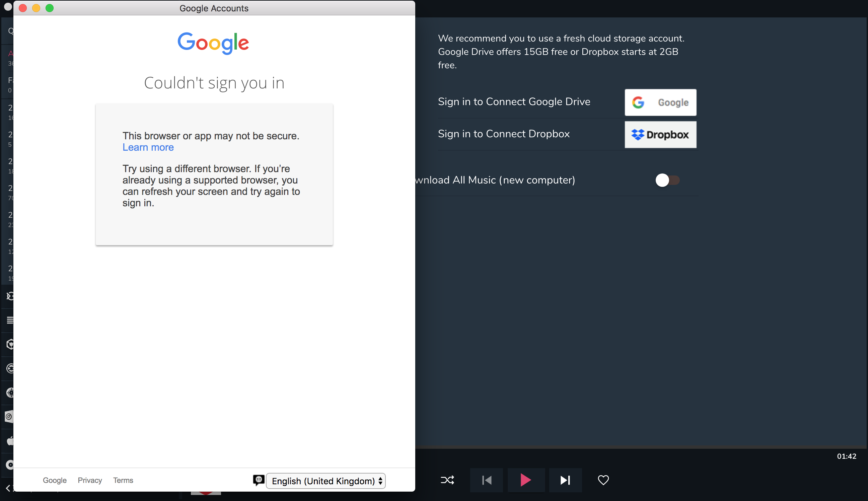Skip to the previous track
Viewport: 868px width, 501px height.
(487, 480)
